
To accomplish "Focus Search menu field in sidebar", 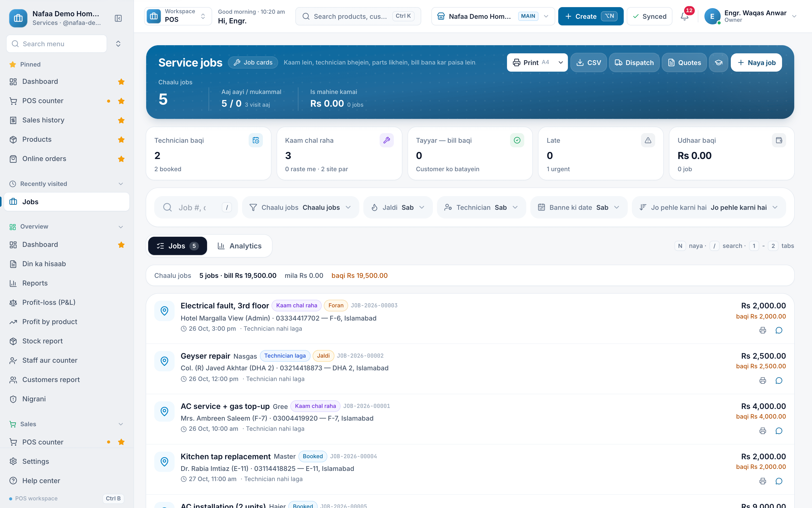I will (57, 44).
